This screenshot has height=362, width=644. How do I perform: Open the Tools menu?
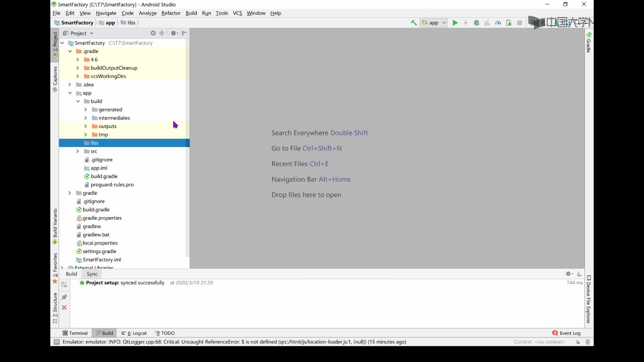tap(222, 13)
